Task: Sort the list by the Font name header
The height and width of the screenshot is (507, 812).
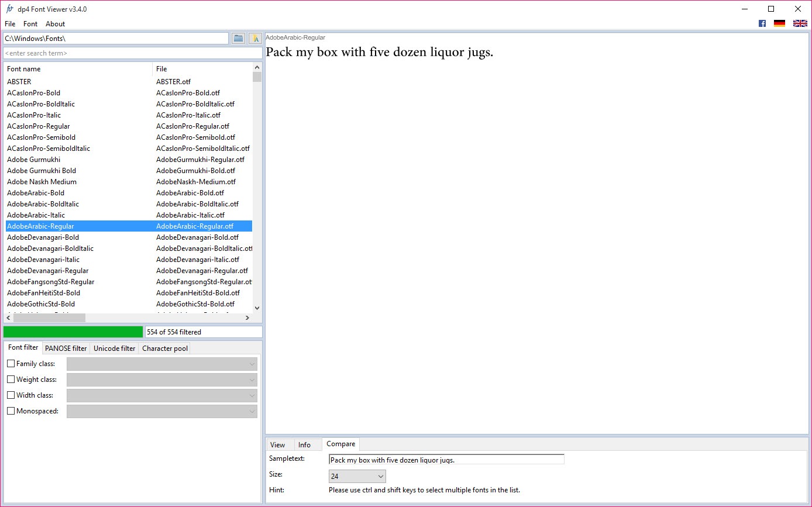Action: click(78, 69)
